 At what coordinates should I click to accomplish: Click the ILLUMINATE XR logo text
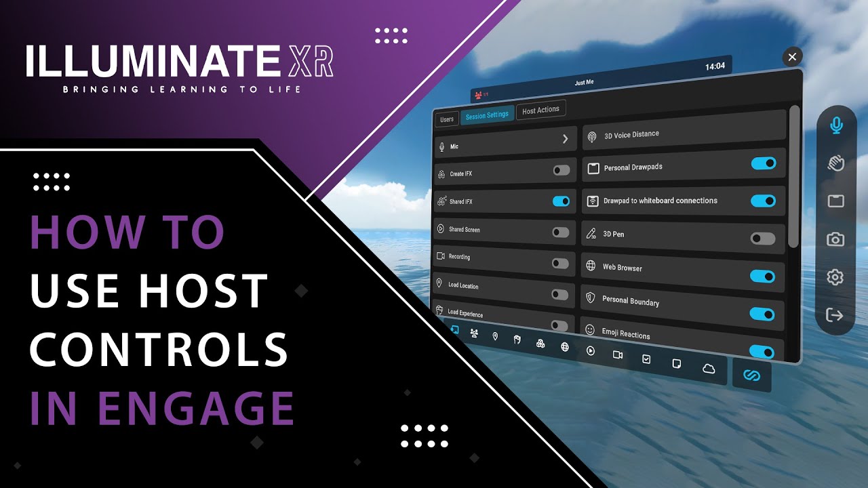180,62
